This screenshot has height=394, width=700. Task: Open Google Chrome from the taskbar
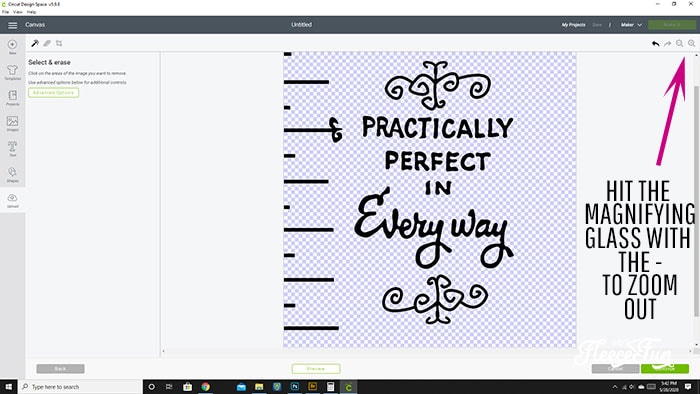click(205, 386)
